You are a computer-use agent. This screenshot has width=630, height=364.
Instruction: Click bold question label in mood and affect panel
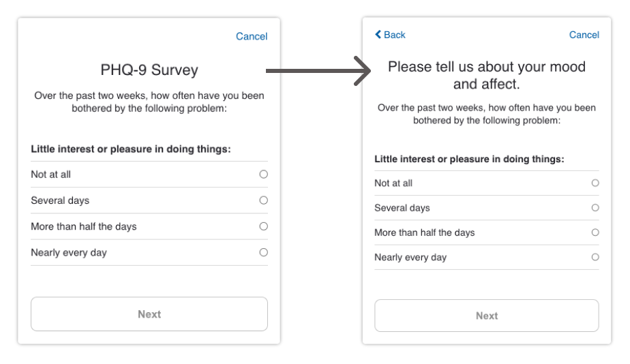point(469,159)
